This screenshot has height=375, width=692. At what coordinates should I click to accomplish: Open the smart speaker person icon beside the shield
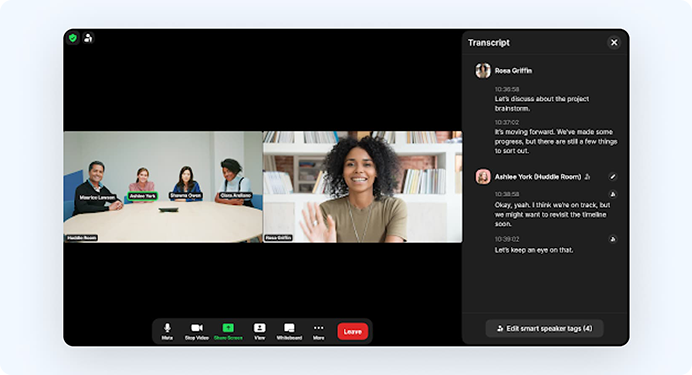click(88, 38)
